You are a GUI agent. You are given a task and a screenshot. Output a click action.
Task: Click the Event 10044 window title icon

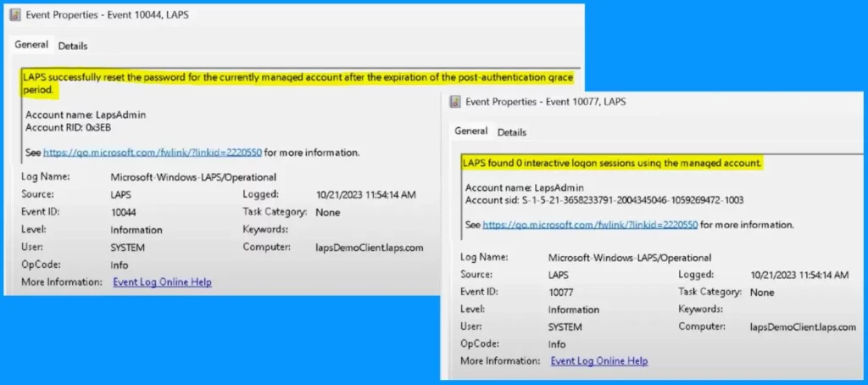[x=15, y=15]
